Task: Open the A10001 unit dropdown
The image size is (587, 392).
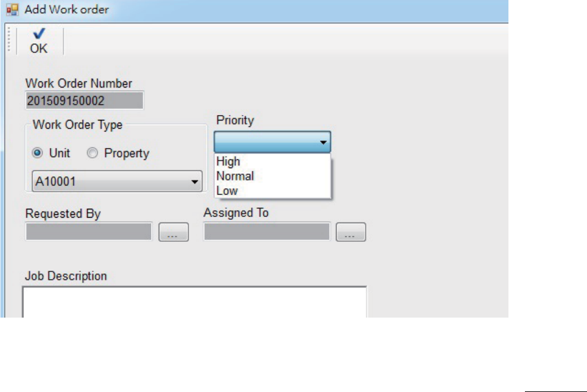Action: (117, 181)
